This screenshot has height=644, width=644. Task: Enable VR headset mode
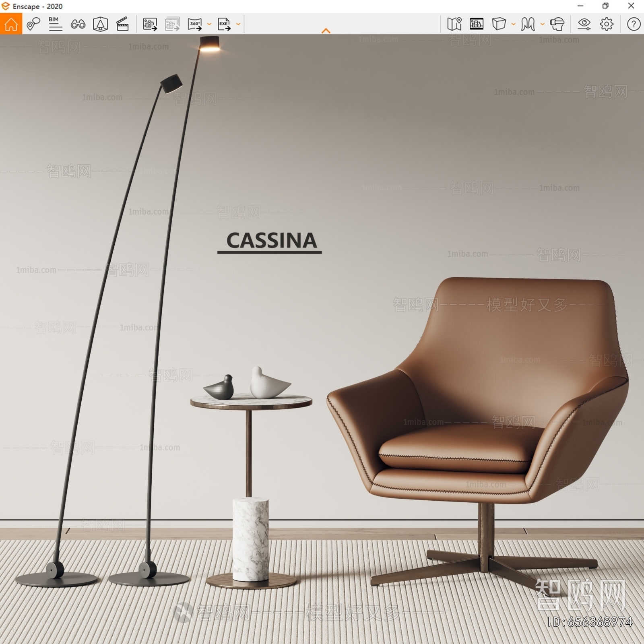557,24
